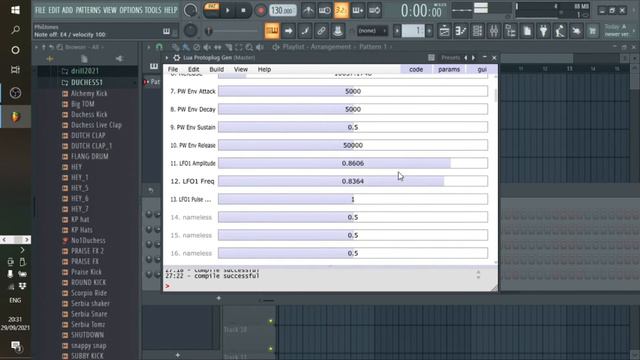Select the Mute tool in Playlist toolbar
Screen dimensions: 640x360
[x=207, y=47]
